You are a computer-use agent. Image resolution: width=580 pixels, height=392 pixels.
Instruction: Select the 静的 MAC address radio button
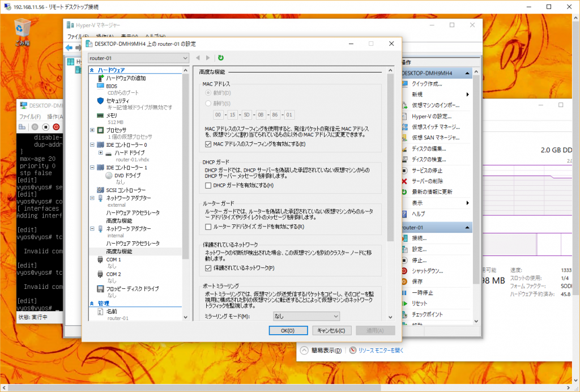208,104
